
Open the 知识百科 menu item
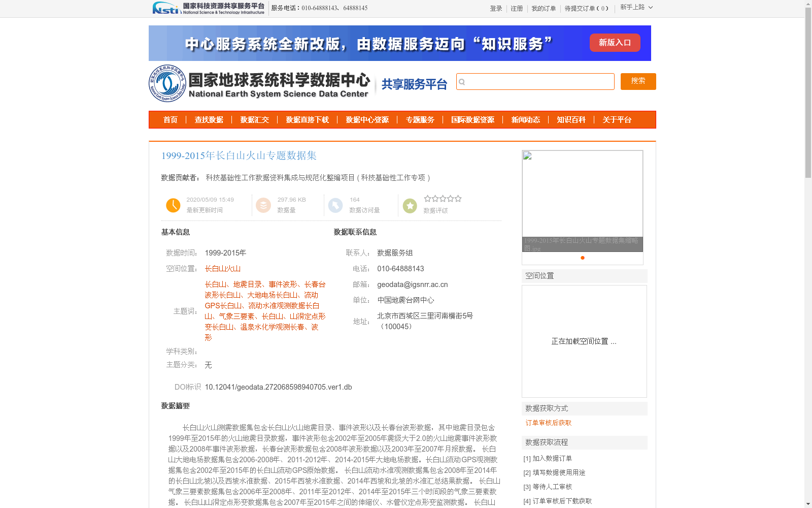(x=571, y=120)
